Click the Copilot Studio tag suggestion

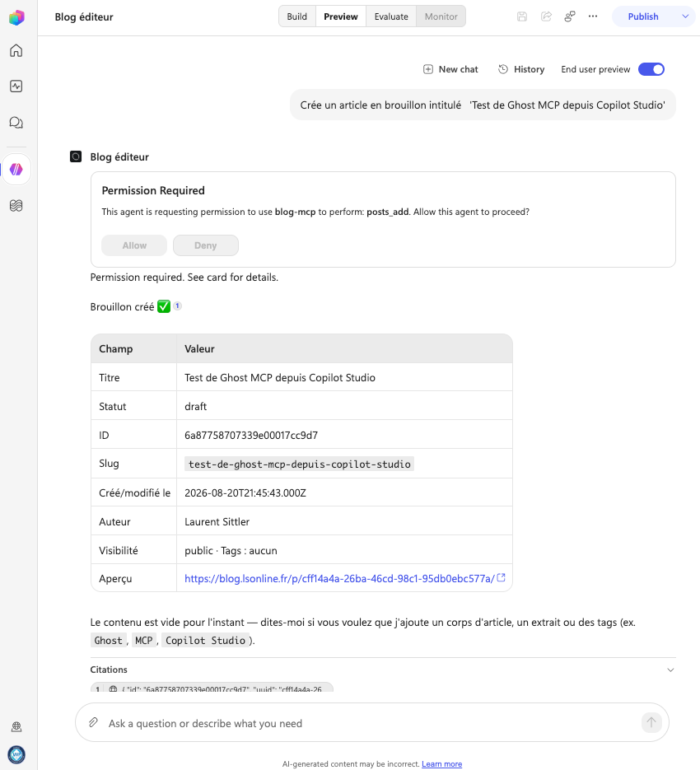(x=205, y=641)
